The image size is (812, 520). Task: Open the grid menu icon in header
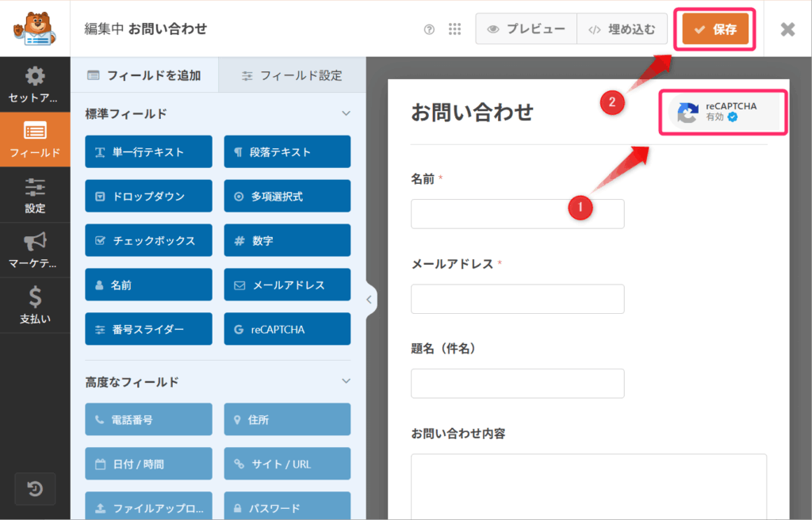click(454, 29)
